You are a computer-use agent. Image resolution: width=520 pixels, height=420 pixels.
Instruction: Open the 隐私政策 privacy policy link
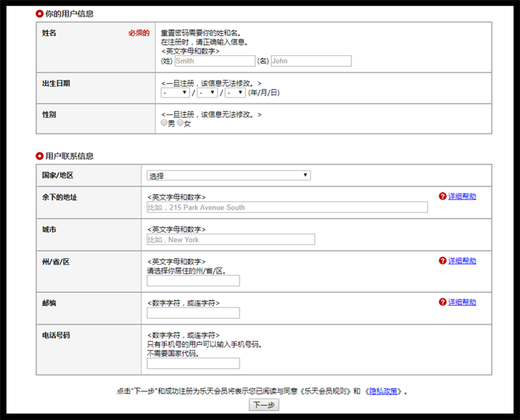pyautogui.click(x=384, y=391)
